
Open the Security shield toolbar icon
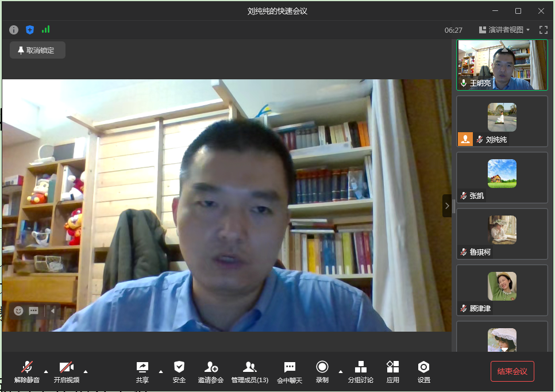click(x=179, y=367)
